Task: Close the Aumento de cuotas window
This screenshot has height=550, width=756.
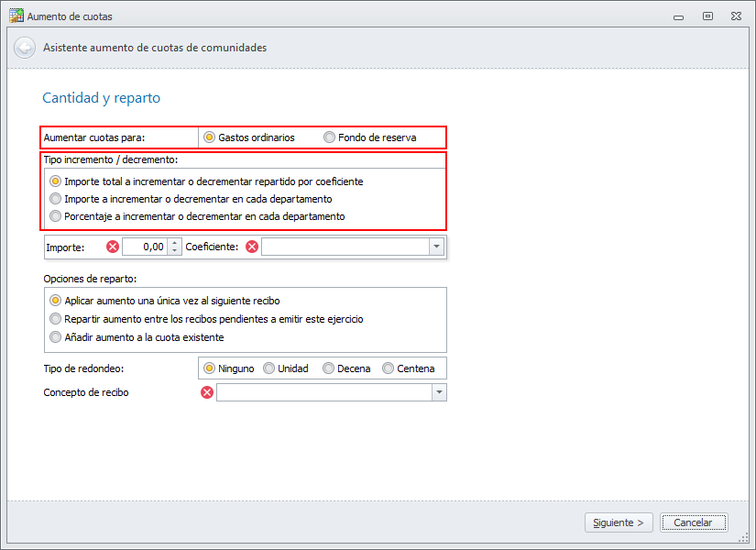Action: (736, 16)
